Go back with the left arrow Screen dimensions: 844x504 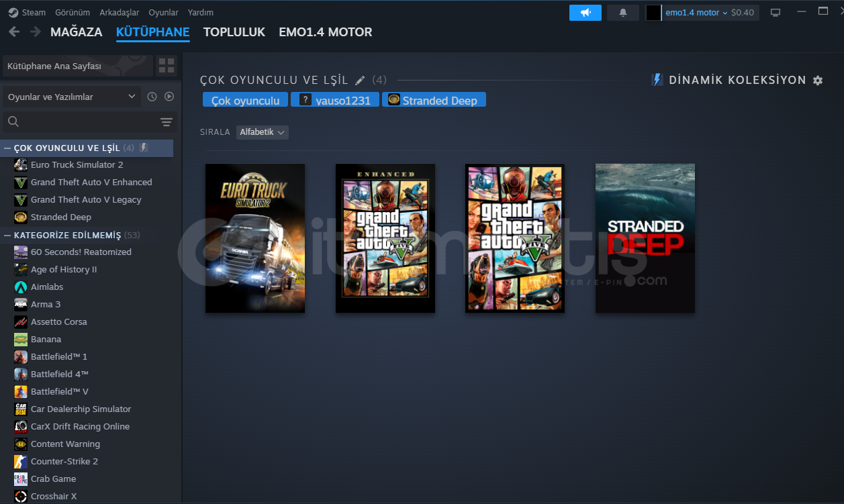point(14,32)
